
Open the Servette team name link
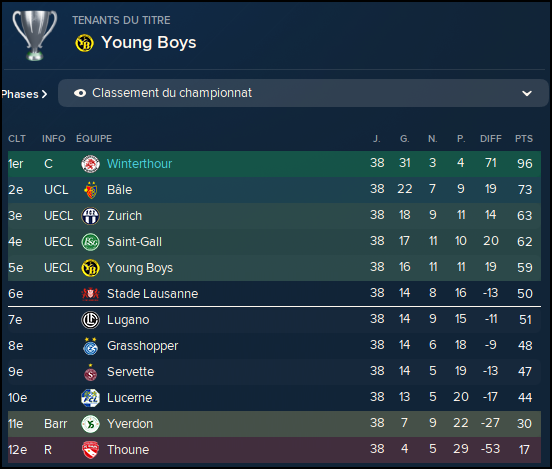point(130,371)
